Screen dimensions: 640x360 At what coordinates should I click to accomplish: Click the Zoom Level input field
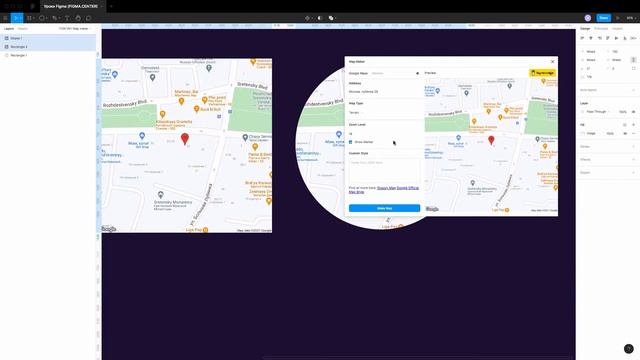pyautogui.click(x=384, y=134)
